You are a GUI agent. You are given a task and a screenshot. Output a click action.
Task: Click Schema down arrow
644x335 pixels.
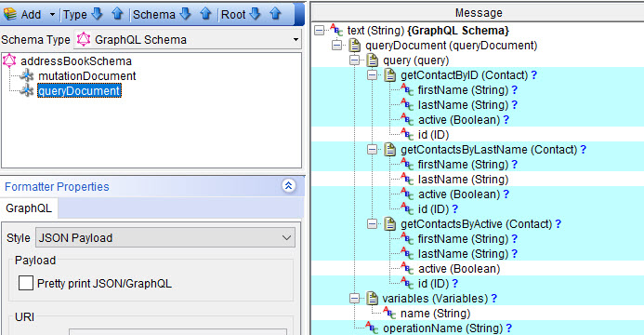186,14
